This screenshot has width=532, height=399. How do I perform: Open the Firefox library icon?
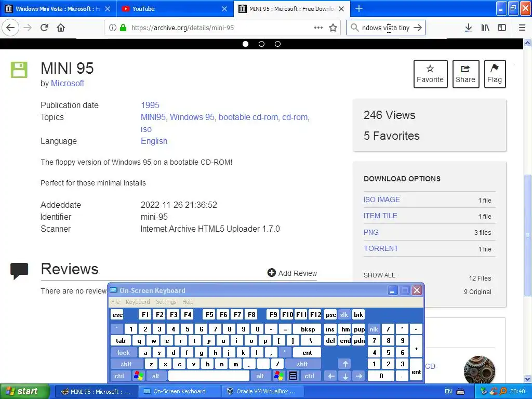[x=485, y=28]
